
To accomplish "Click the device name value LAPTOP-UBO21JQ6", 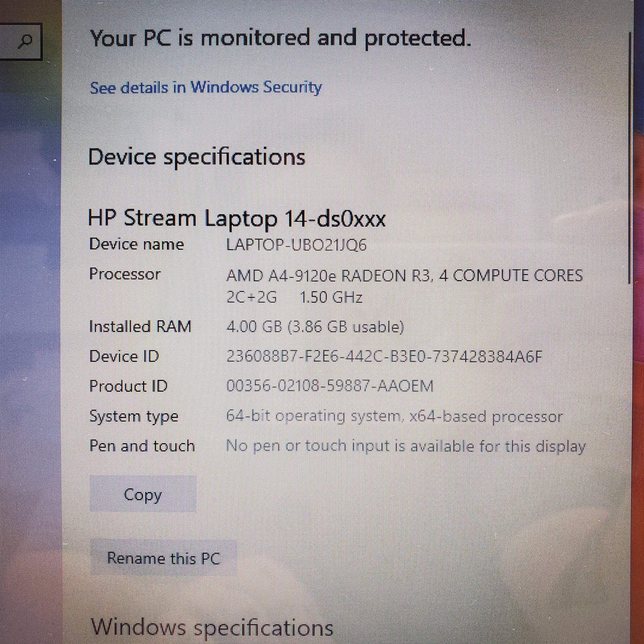I will pos(296,245).
